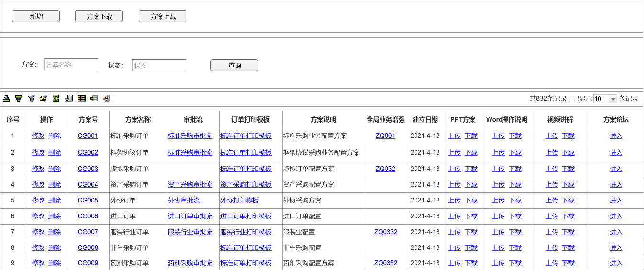This screenshot has width=644, height=270.
Task: Click the 查询 button
Action: point(234,66)
